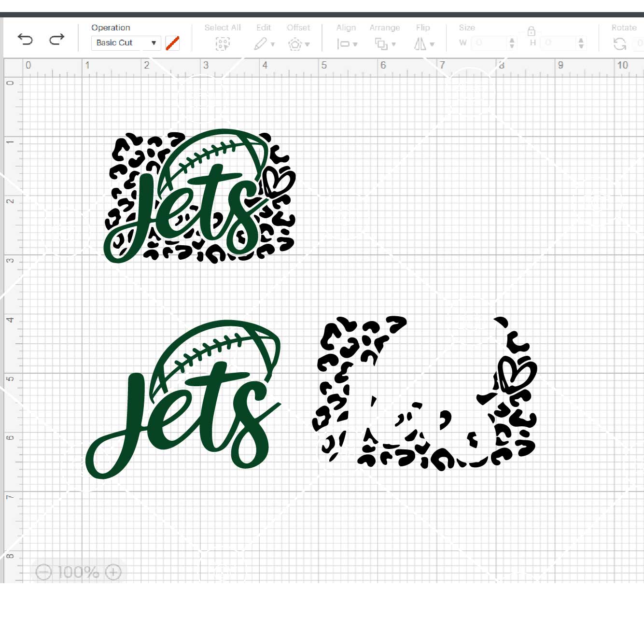This screenshot has height=644, width=644.
Task: Expand the Align dropdown arrow
Action: pos(355,44)
